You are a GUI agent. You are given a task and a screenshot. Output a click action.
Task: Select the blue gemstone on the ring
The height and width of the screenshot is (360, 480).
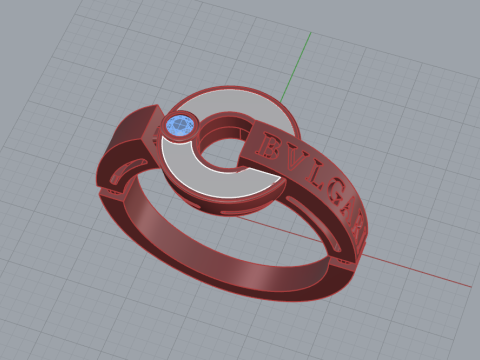pyautogui.click(x=180, y=125)
